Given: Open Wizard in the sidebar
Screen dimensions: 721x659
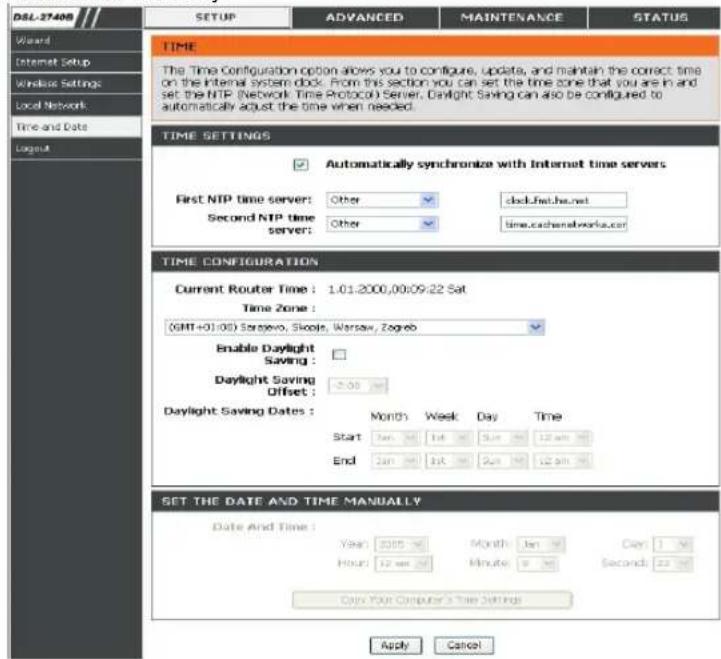Looking at the screenshot, I should click(76, 40).
